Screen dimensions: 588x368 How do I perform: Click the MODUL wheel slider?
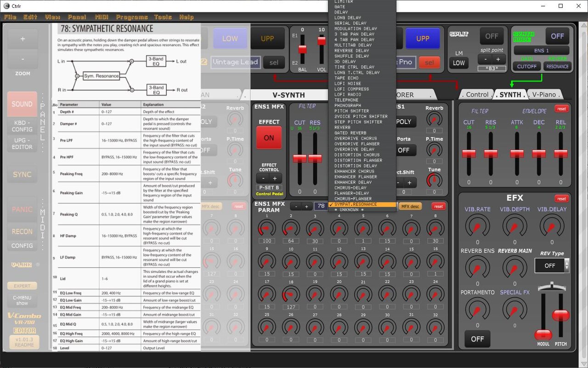click(x=543, y=334)
